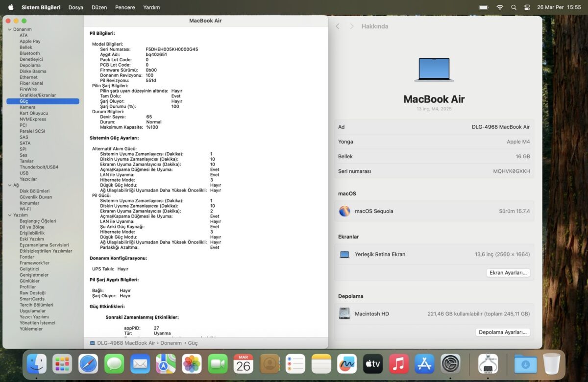Screen dimensions: 588x382
Task: Select Uygulamalar in the sidebar
Action: tap(32, 311)
